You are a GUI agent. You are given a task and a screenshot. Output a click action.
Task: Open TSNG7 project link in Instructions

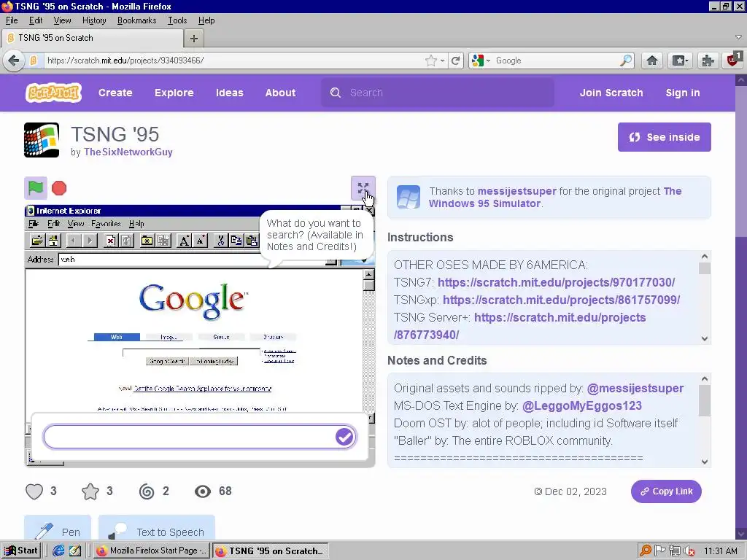click(x=556, y=282)
